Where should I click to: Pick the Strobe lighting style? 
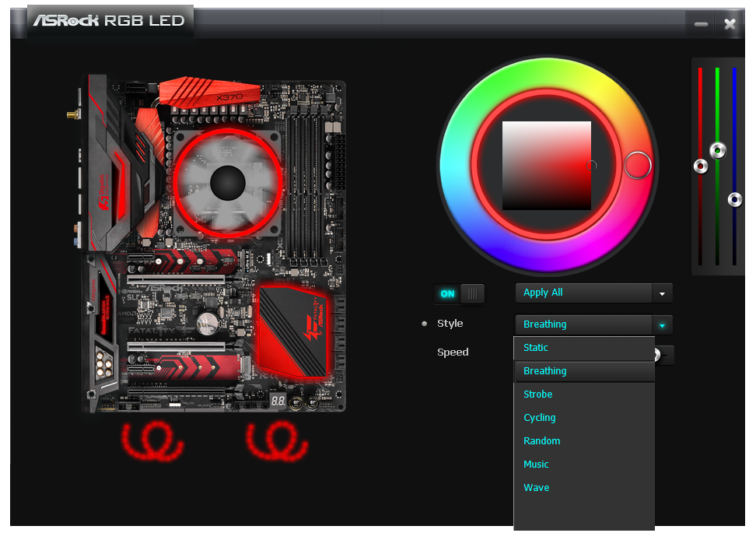[x=584, y=394]
